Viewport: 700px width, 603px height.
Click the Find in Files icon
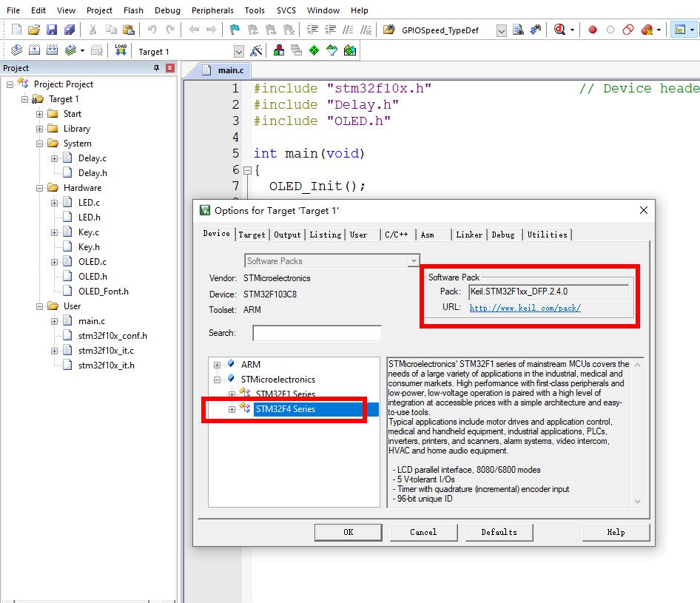click(388, 30)
